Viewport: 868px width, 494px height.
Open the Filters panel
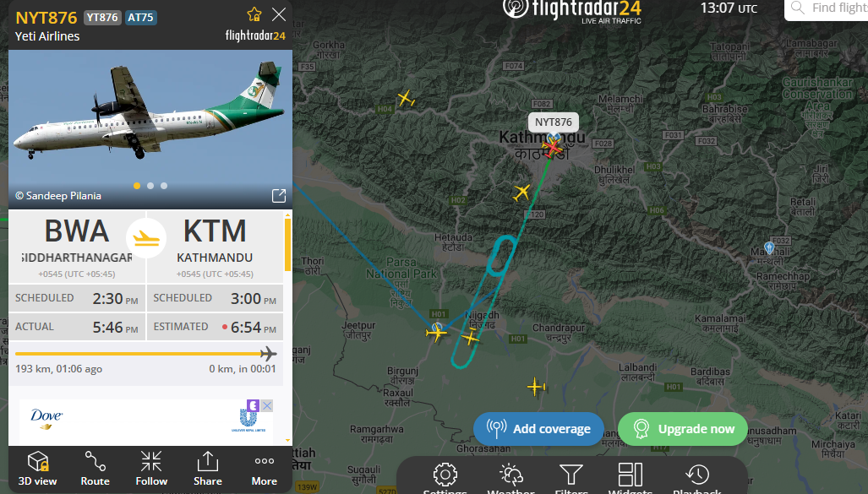571,478
